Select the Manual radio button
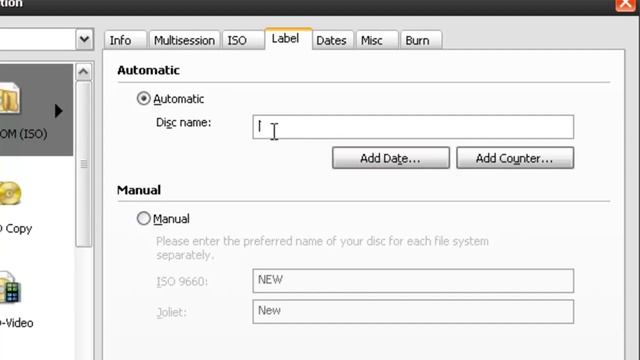 143,218
